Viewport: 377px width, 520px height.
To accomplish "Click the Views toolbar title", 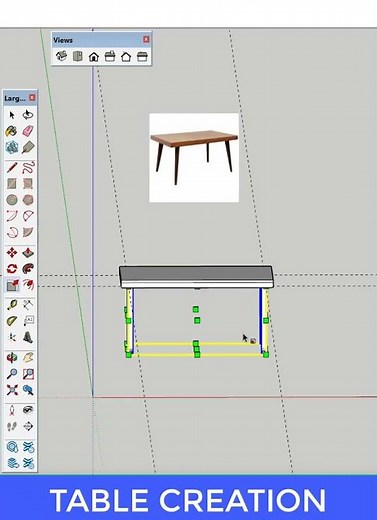I will tap(63, 40).
